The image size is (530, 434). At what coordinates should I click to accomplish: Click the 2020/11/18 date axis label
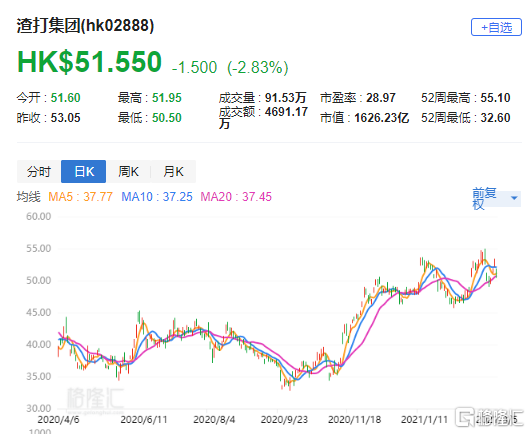coord(354,420)
